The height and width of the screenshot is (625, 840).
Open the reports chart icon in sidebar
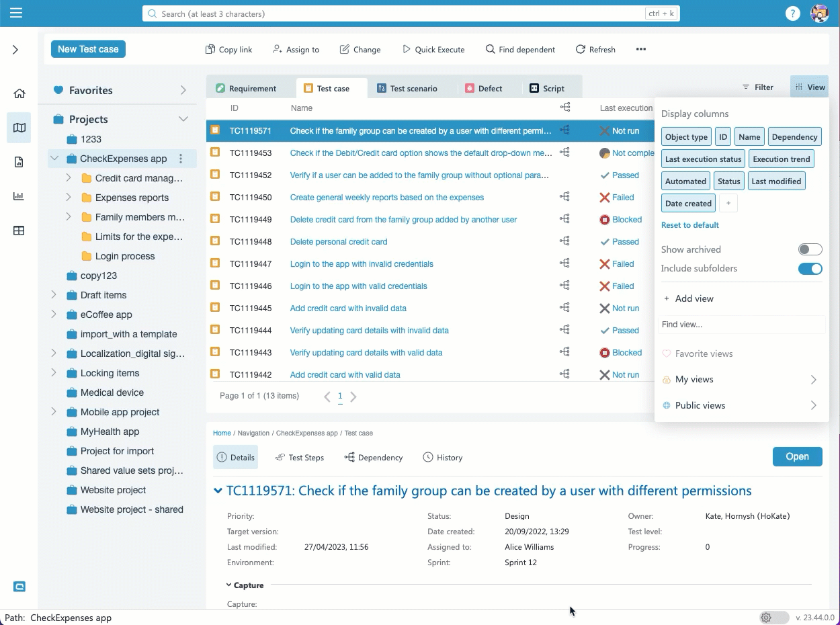tap(19, 196)
